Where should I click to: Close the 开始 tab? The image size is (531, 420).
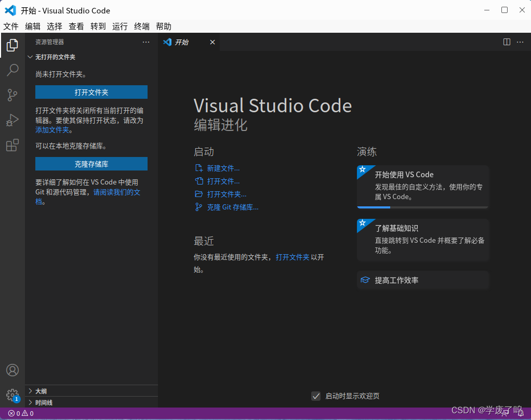(x=213, y=42)
